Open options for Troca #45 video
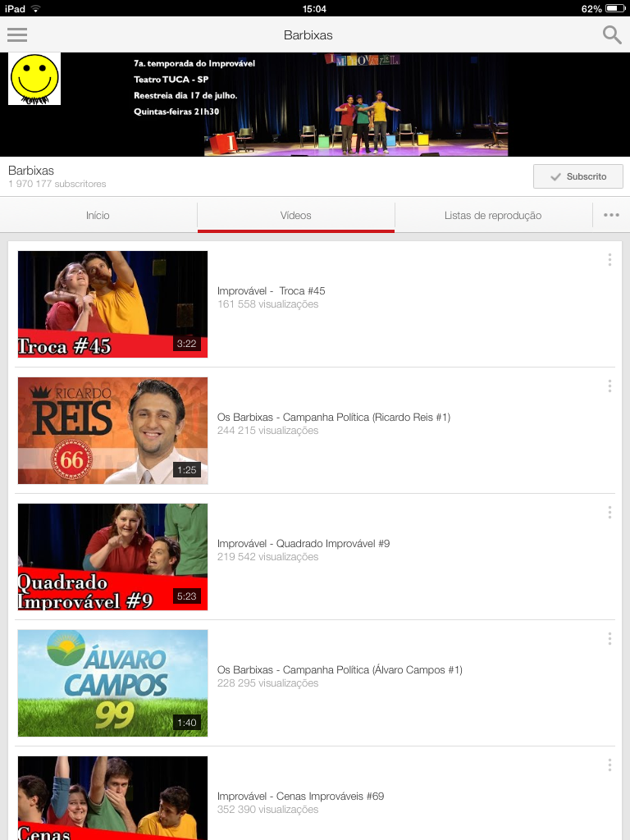The width and height of the screenshot is (630, 840). point(609,260)
